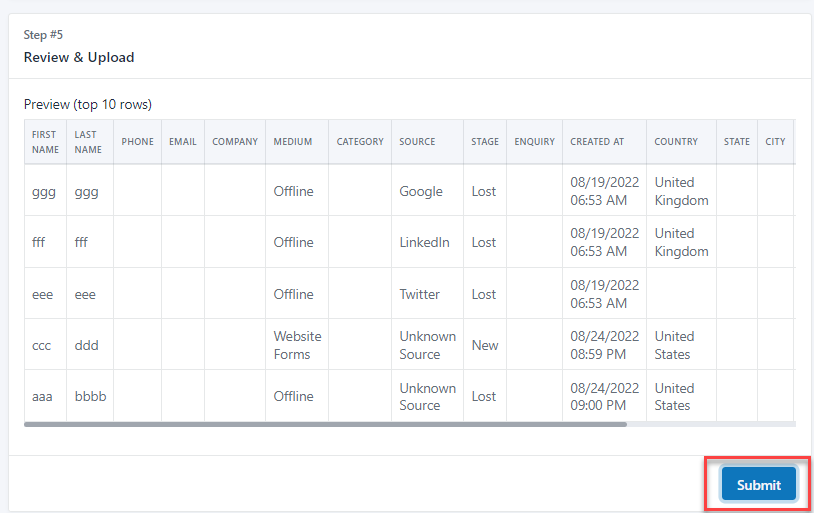The height and width of the screenshot is (513, 814).
Task: Select the State column header
Action: (737, 142)
